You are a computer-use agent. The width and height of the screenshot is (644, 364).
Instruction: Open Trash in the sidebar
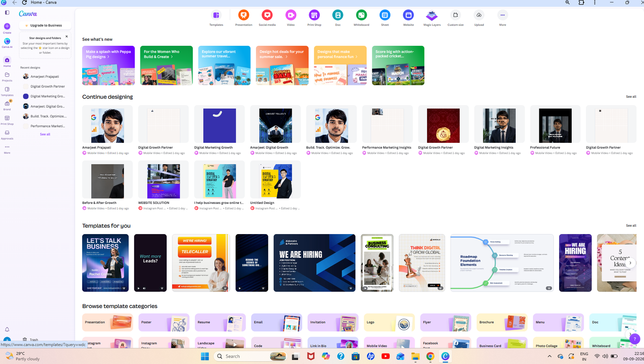tap(30, 339)
